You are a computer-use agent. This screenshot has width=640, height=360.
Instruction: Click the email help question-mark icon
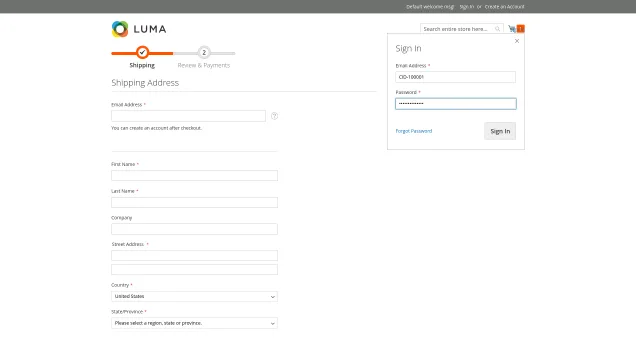(274, 116)
